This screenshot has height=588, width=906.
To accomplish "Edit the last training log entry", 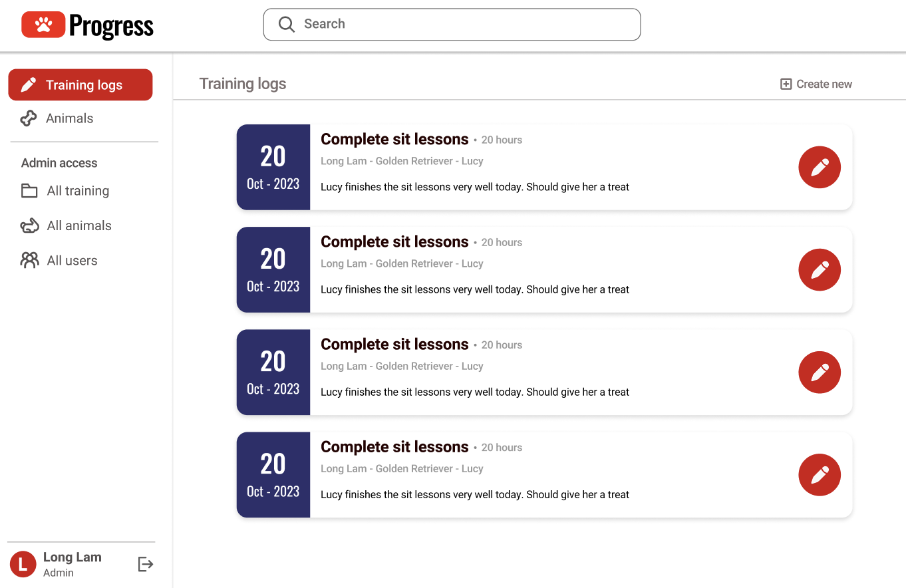I will pos(820,475).
